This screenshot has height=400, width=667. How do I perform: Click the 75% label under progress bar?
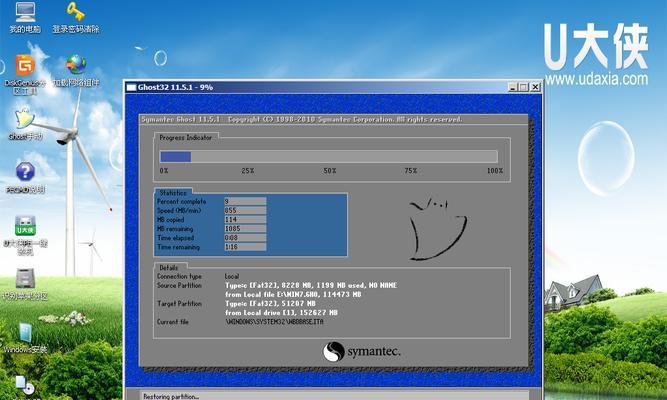(x=410, y=171)
